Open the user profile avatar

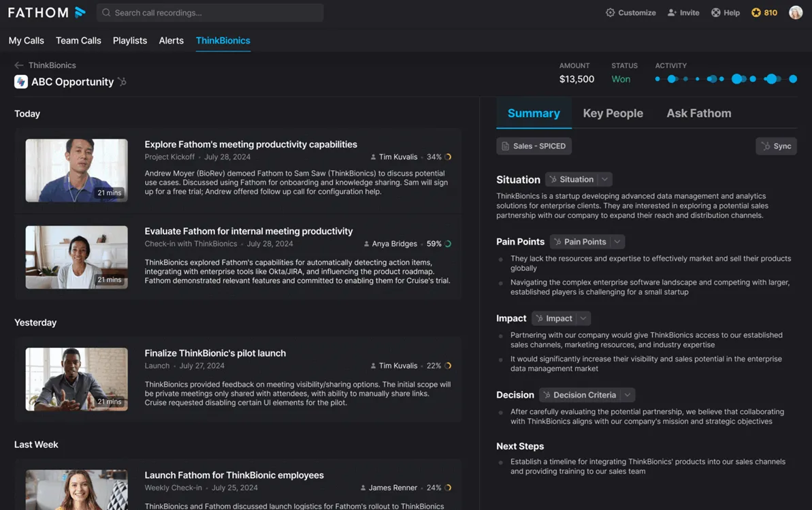[796, 12]
